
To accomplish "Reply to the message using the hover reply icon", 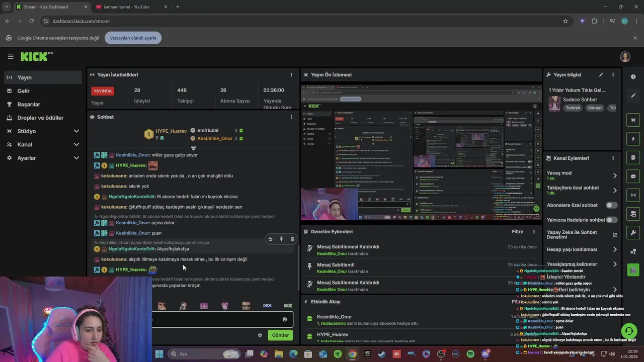I will (x=270, y=239).
